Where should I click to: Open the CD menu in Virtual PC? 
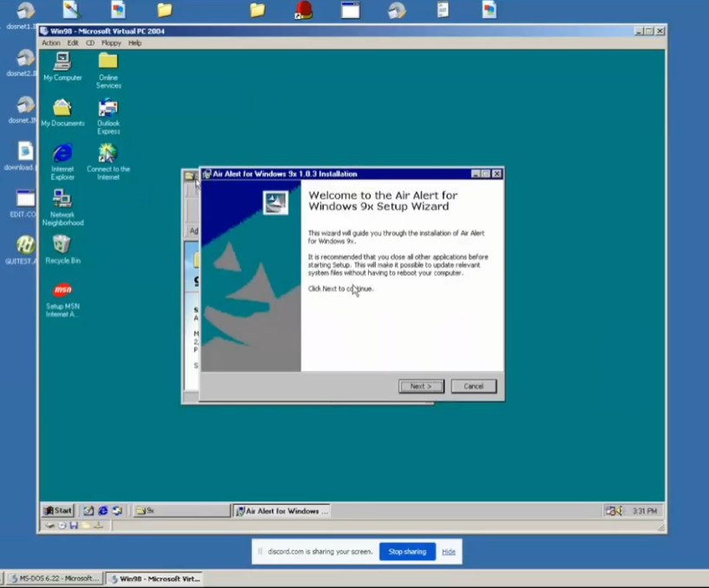click(90, 43)
